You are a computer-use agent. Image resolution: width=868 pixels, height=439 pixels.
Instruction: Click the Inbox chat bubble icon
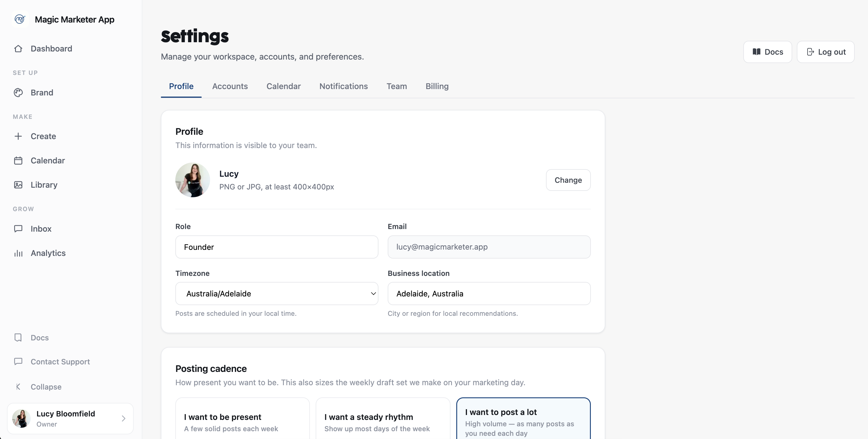point(18,229)
